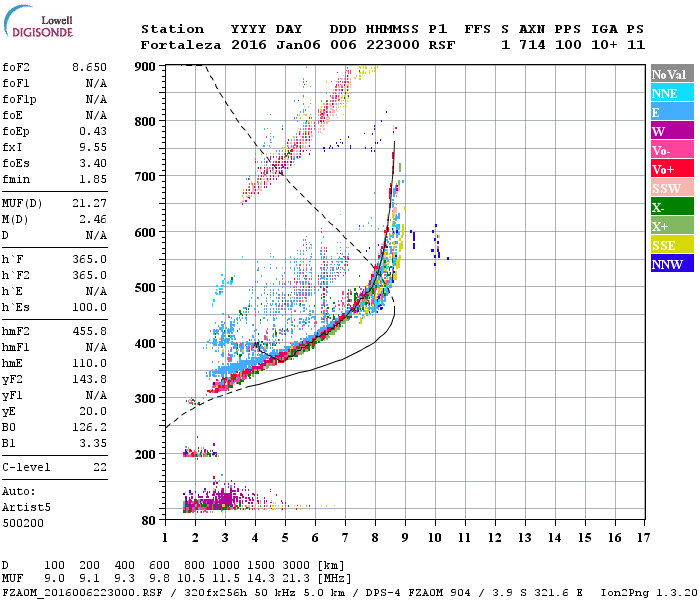Screen dimensions: 700x600
Task: Click the Ion2Png 1.3.20 version text
Action: pos(649,593)
